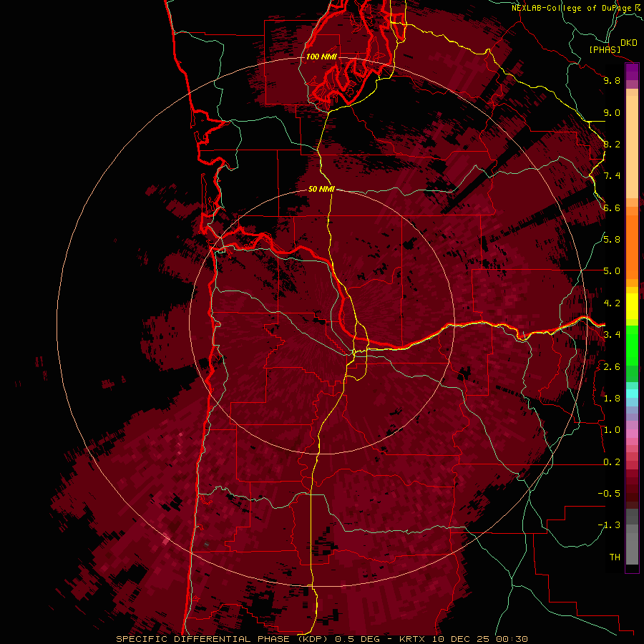The height and width of the screenshot is (644, 644).
Task: Click the 1.0 value on color scale
Action: click(x=612, y=430)
